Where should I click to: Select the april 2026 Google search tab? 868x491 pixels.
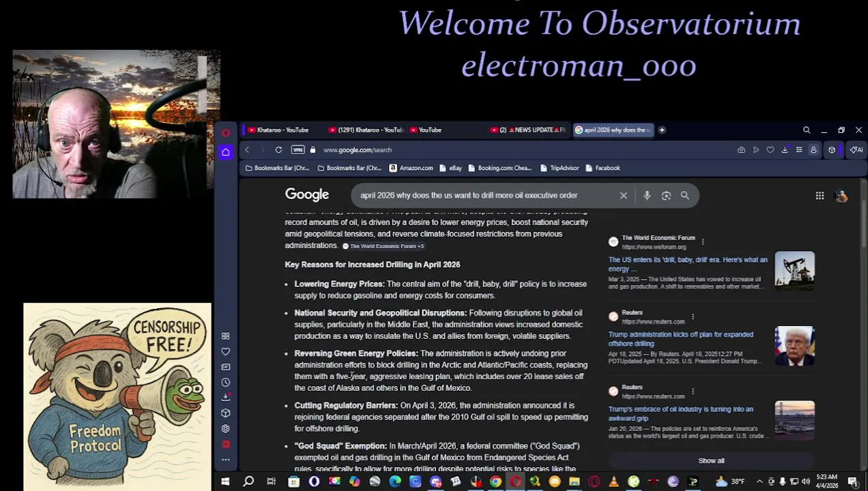(613, 130)
